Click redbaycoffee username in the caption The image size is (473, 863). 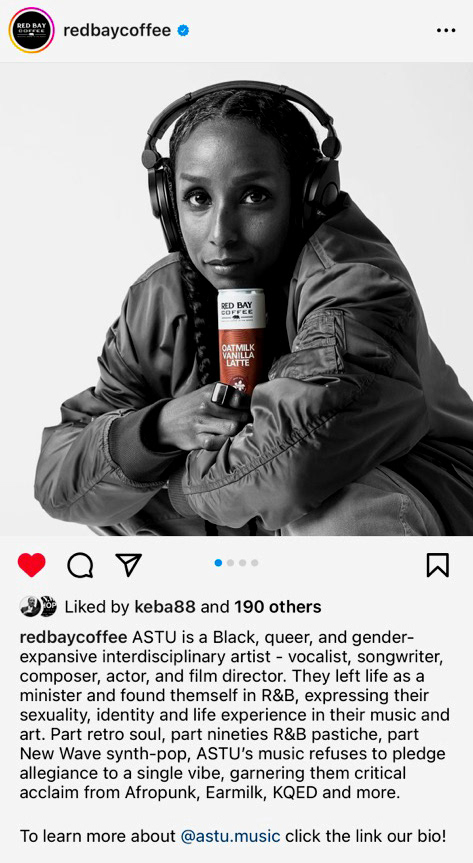[x=74, y=638]
